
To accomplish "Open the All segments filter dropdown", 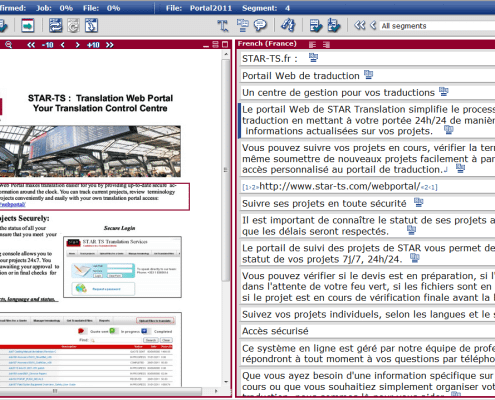I will click(437, 26).
